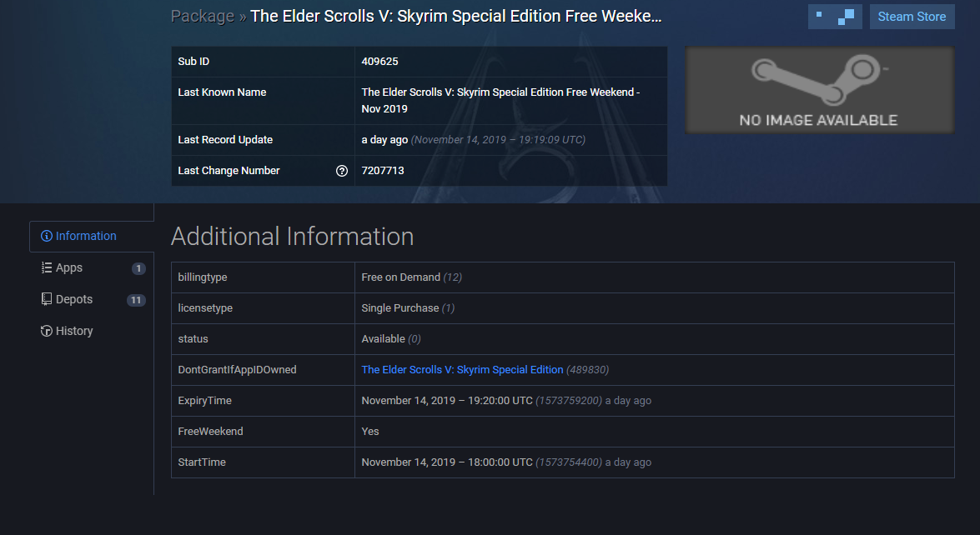Click the Apps count badge showing 1
The height and width of the screenshot is (535, 980).
(138, 268)
